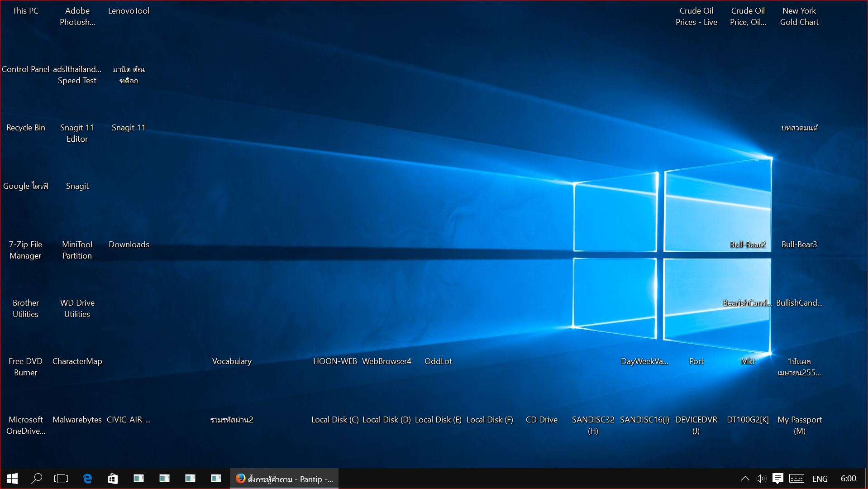
Task: Select the CD Drive shortcut
Action: (x=542, y=420)
